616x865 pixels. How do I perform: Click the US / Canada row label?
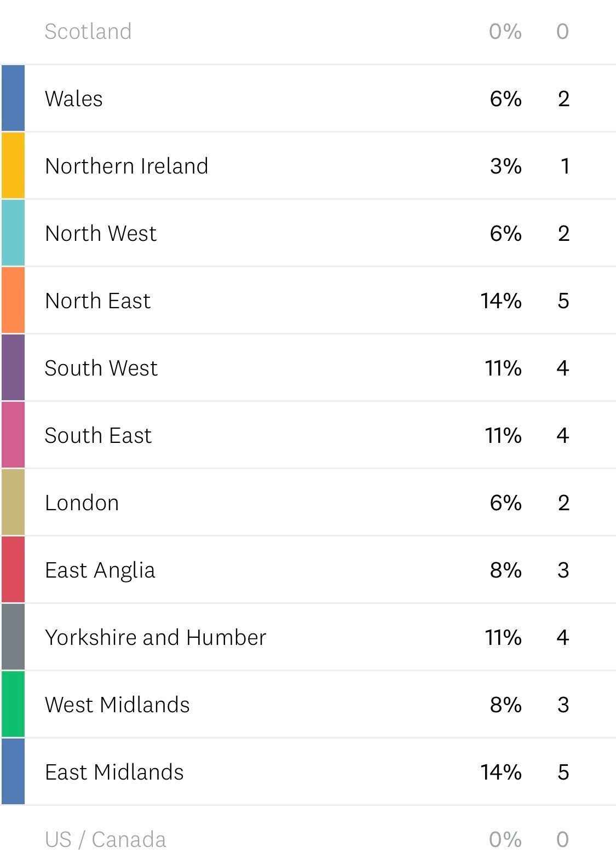[x=105, y=840]
